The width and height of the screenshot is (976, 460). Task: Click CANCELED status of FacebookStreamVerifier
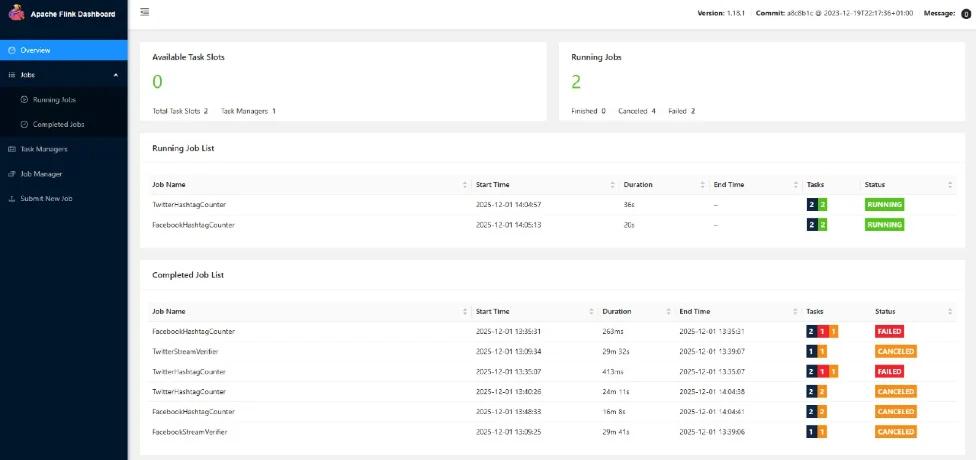[896, 431]
